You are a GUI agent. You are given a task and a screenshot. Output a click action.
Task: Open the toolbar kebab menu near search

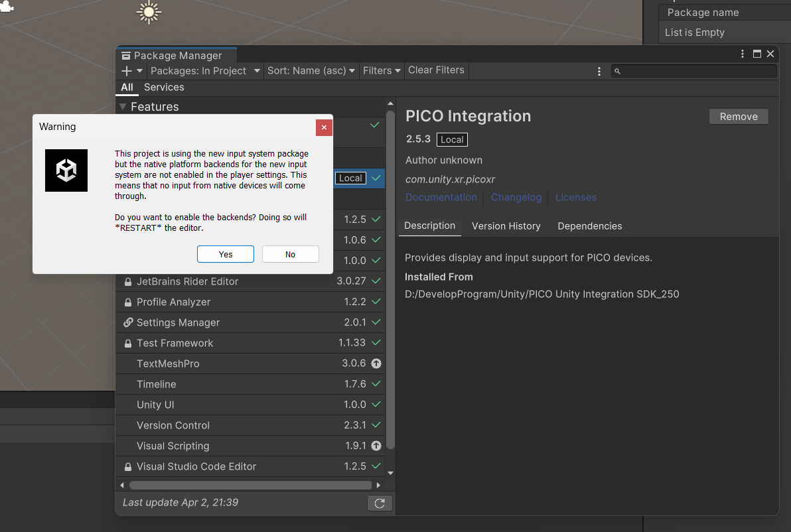[599, 72]
